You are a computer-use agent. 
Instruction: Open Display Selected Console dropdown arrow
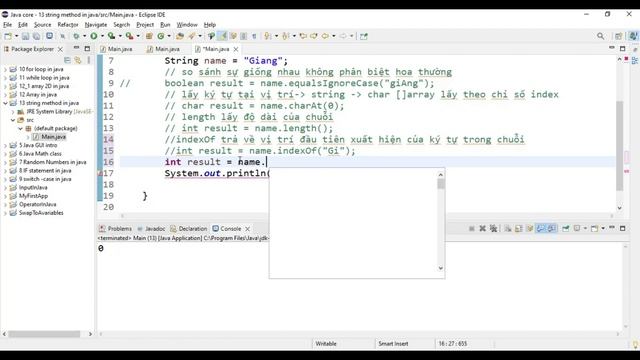(x=585, y=229)
